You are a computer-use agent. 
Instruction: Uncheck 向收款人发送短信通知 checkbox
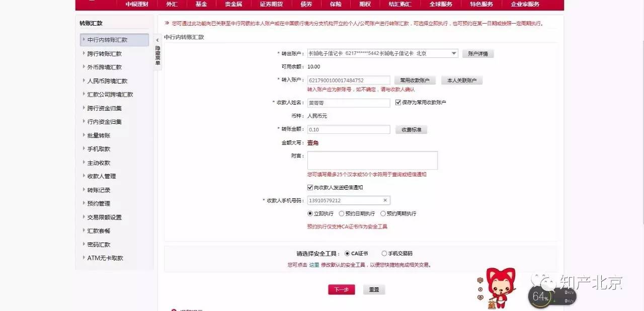pos(310,187)
